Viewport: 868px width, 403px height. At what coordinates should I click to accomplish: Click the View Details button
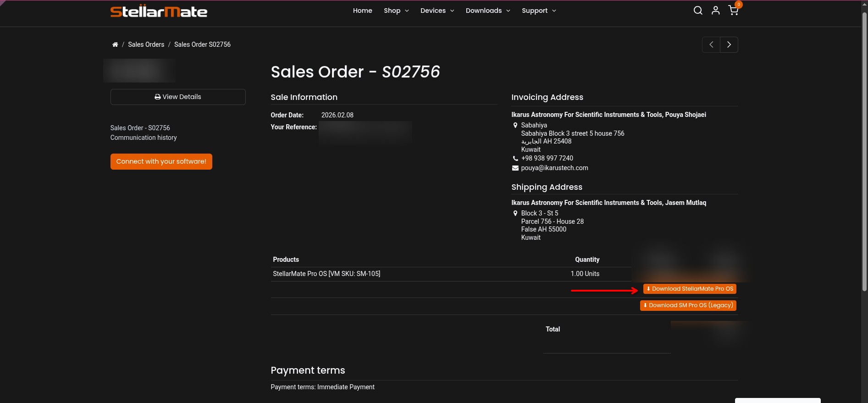click(x=178, y=97)
